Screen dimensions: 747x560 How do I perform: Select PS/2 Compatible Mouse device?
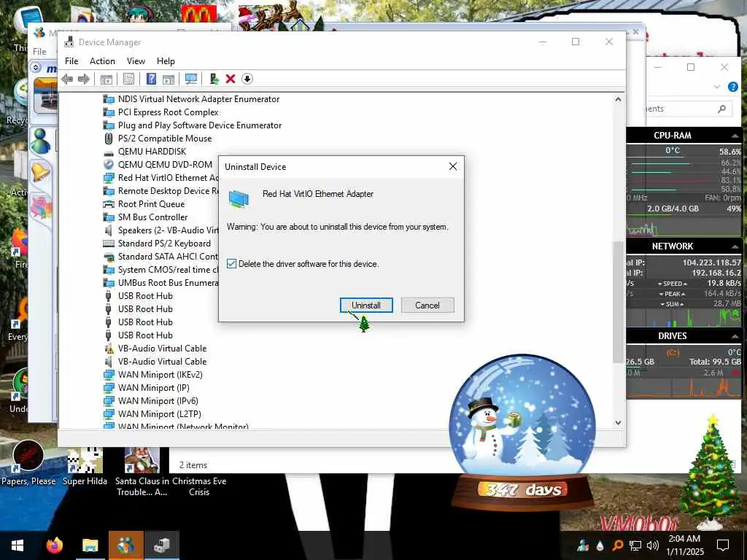pyautogui.click(x=165, y=139)
